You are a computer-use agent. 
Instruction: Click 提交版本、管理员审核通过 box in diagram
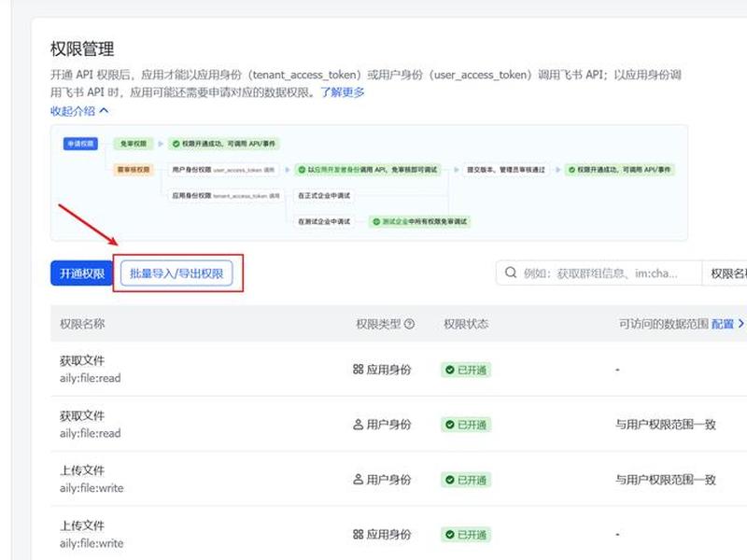[x=506, y=170]
